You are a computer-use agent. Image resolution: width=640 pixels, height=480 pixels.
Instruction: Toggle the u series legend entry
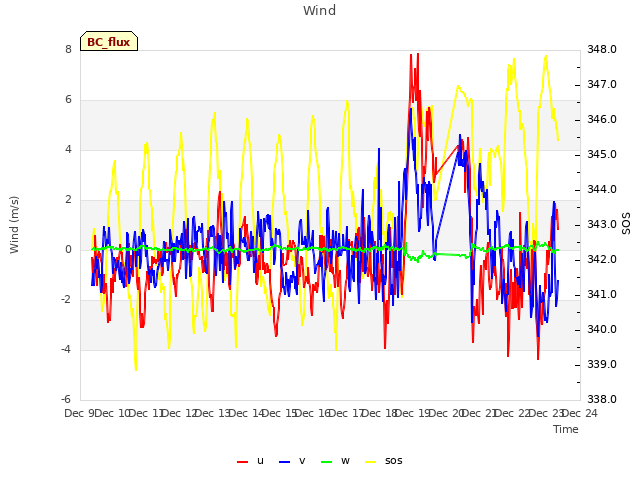pyautogui.click(x=250, y=461)
